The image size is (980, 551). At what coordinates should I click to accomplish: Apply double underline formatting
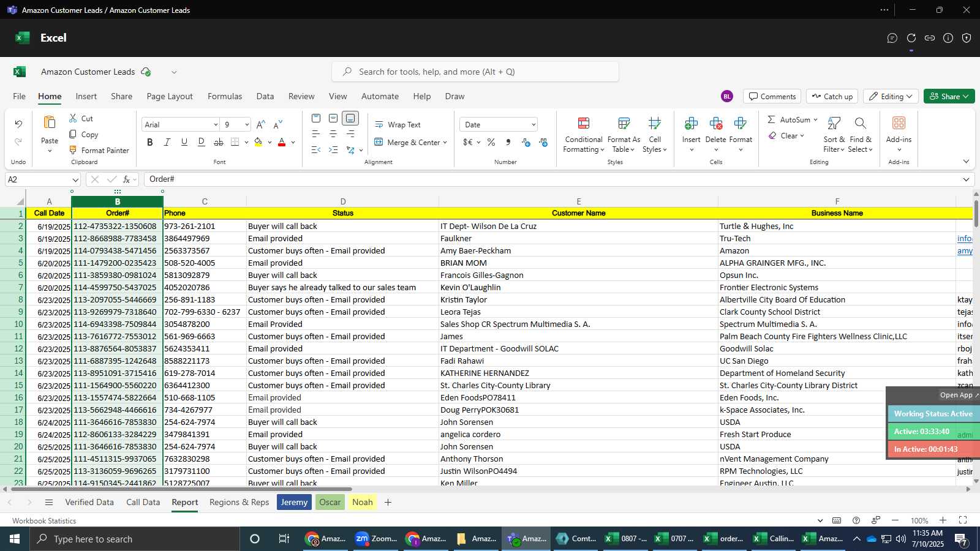tap(202, 142)
